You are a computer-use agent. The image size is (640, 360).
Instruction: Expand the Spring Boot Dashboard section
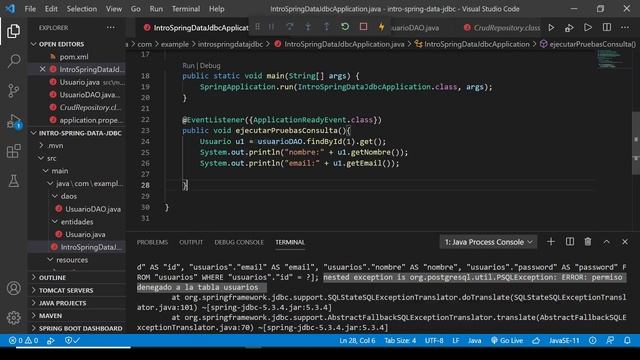point(77,328)
